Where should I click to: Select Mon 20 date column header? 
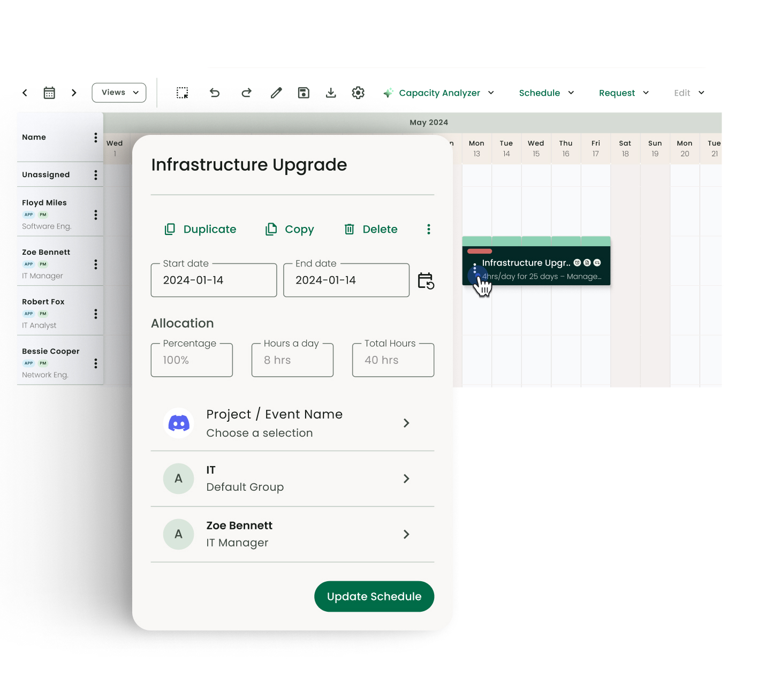(x=685, y=148)
